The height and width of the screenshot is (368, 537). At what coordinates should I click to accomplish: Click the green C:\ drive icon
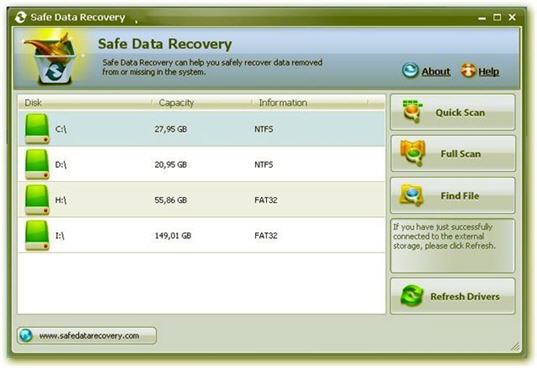point(37,129)
